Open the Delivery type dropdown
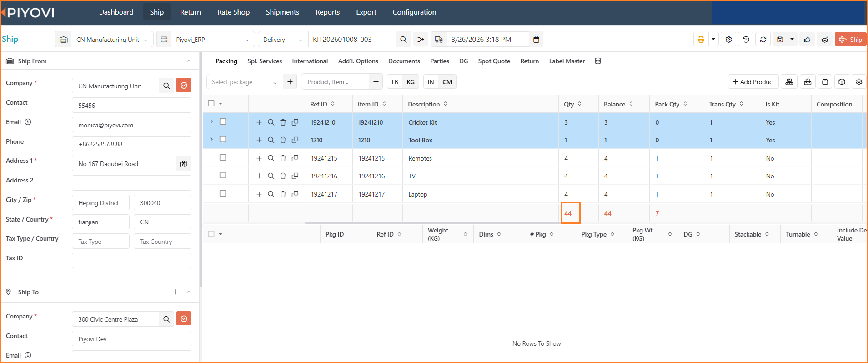Image resolution: width=868 pixels, height=363 pixels. click(x=283, y=40)
